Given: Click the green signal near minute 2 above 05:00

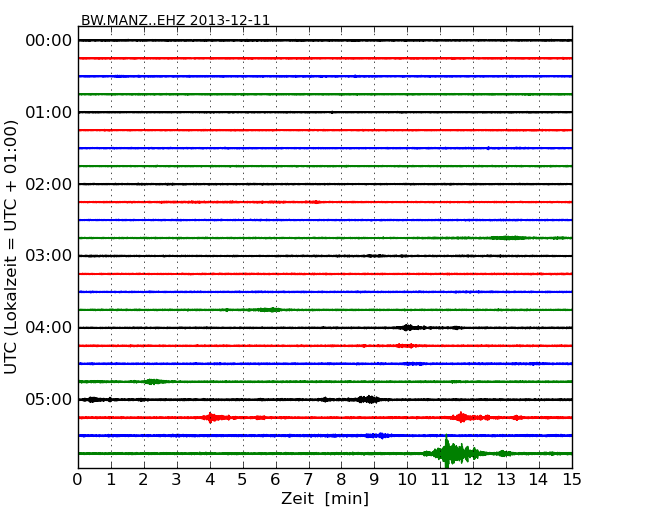Looking at the screenshot, I should tap(153, 381).
